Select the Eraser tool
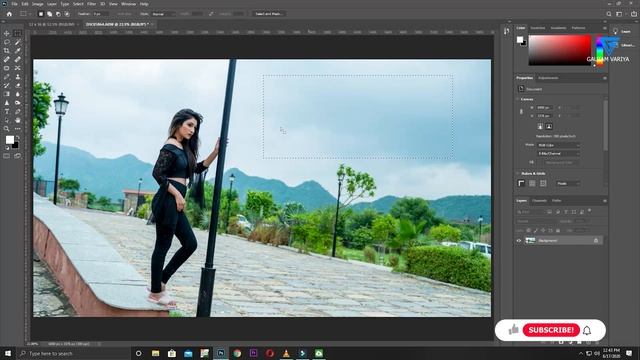 (x=18, y=85)
